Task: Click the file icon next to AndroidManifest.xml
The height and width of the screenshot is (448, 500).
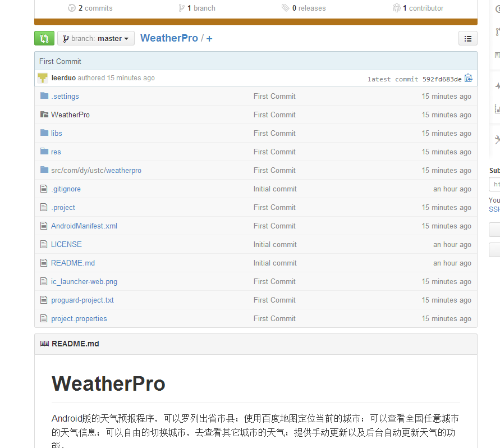Action: click(44, 226)
